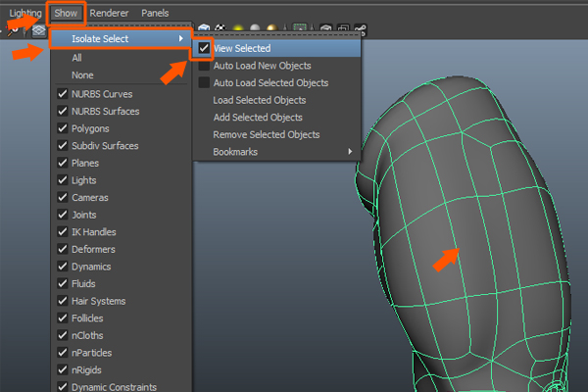Choose Remove Selected Objects
The width and height of the screenshot is (588, 392).
tap(266, 134)
